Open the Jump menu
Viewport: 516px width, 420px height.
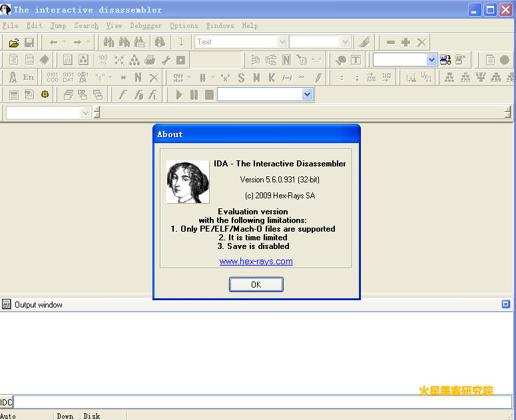pos(58,25)
